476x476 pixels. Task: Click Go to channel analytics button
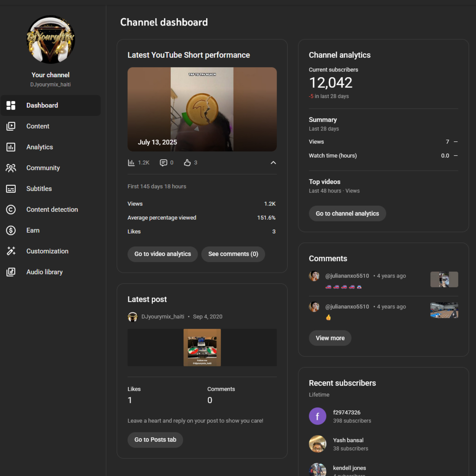347,213
